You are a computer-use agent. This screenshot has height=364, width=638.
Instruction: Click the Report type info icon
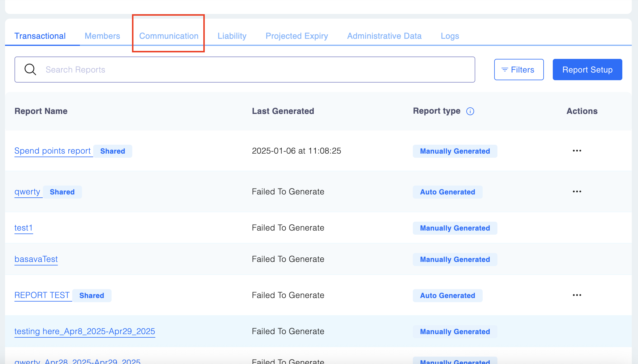coord(470,111)
